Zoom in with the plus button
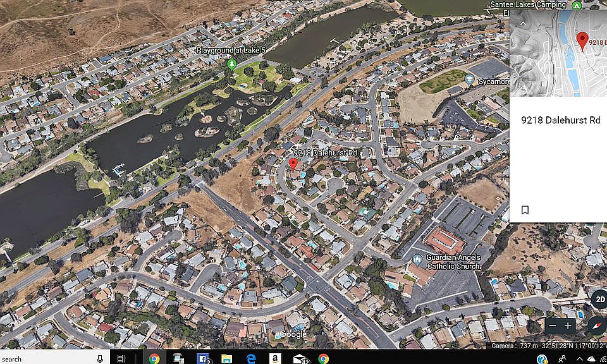This screenshot has height=364, width=607. (568, 325)
